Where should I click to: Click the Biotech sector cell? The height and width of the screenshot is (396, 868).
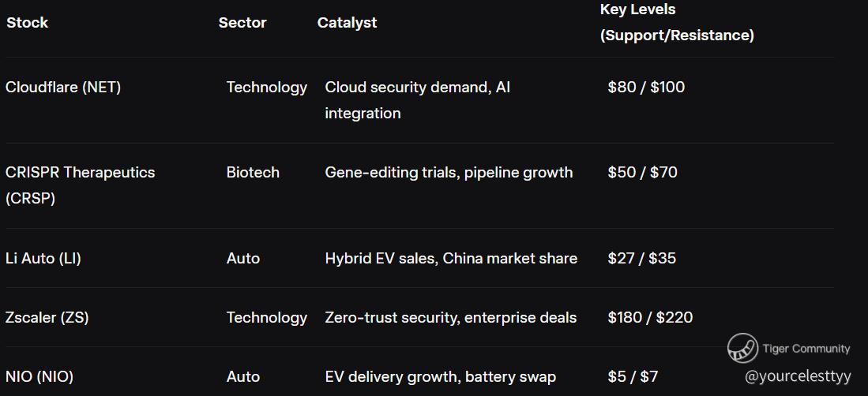(253, 172)
